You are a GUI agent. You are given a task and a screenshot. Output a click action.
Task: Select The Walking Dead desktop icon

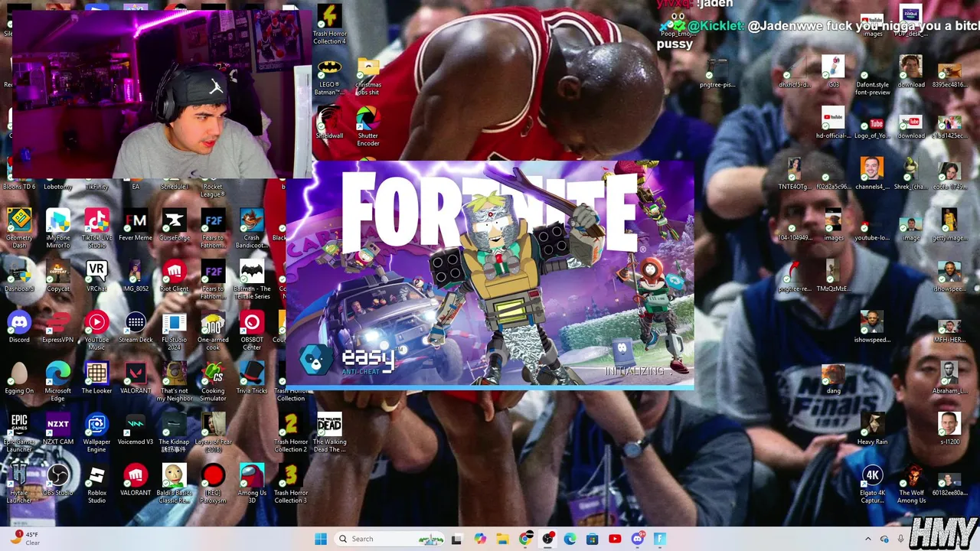pyautogui.click(x=329, y=432)
